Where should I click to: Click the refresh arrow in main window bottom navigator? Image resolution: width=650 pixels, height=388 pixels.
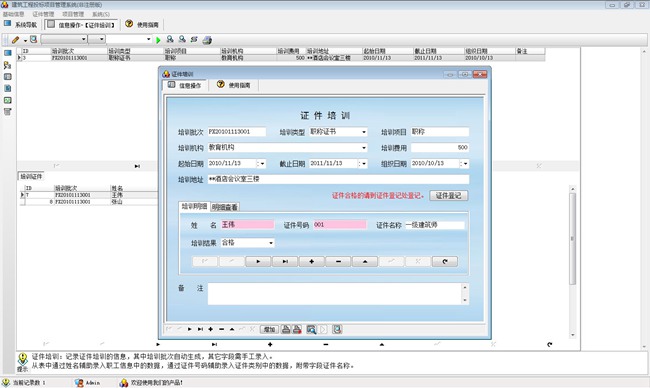pyautogui.click(x=549, y=344)
